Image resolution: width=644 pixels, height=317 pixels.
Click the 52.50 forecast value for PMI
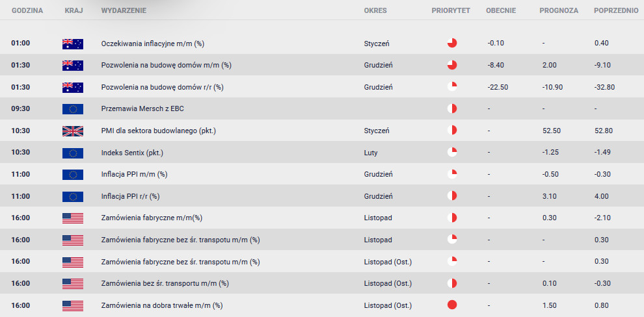tap(550, 131)
